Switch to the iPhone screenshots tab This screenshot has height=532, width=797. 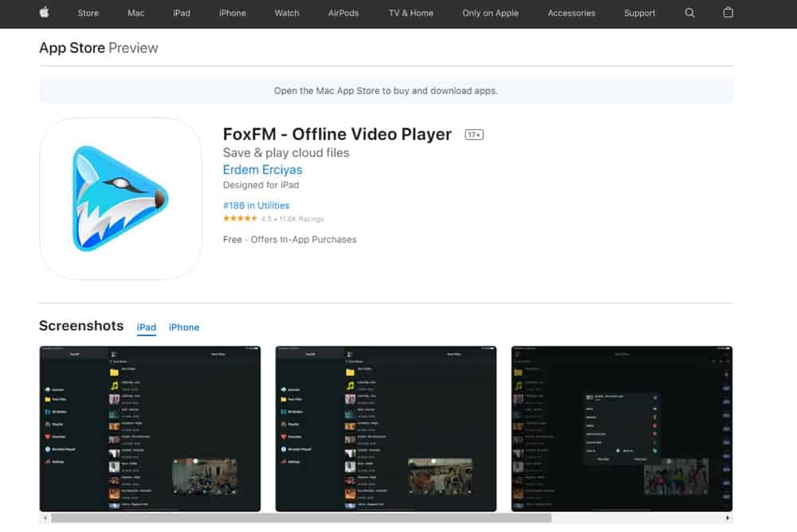[184, 327]
